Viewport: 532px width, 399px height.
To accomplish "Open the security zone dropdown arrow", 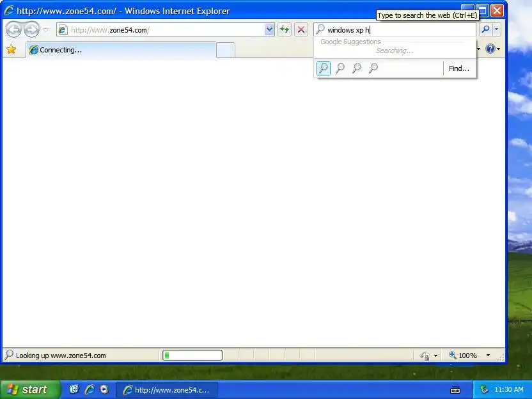I will tap(435, 356).
